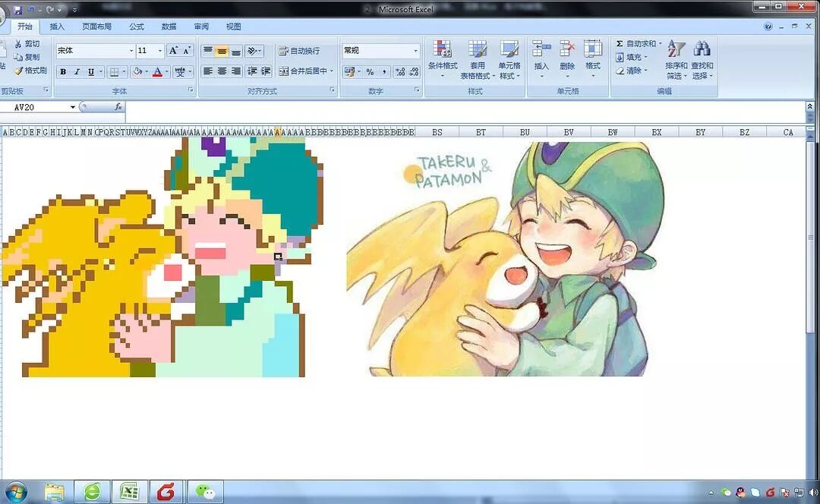
Task: Switch to the 开始 (Home) tab
Action: click(24, 26)
